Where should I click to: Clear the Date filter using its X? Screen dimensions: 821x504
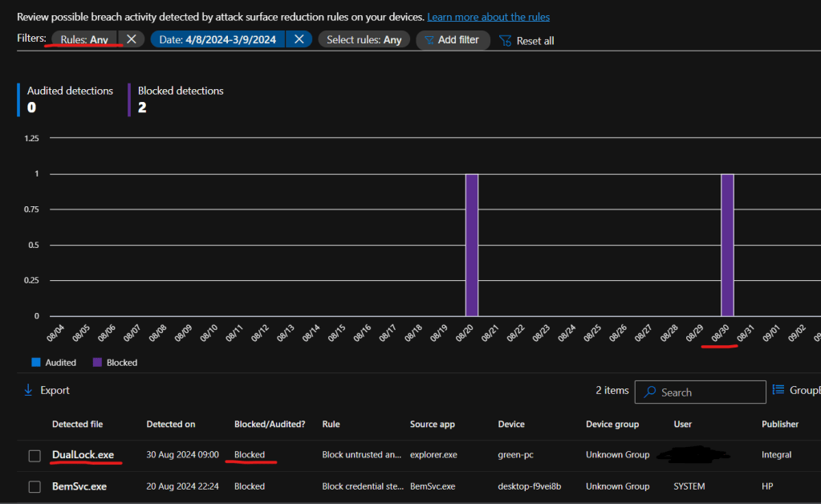click(299, 39)
